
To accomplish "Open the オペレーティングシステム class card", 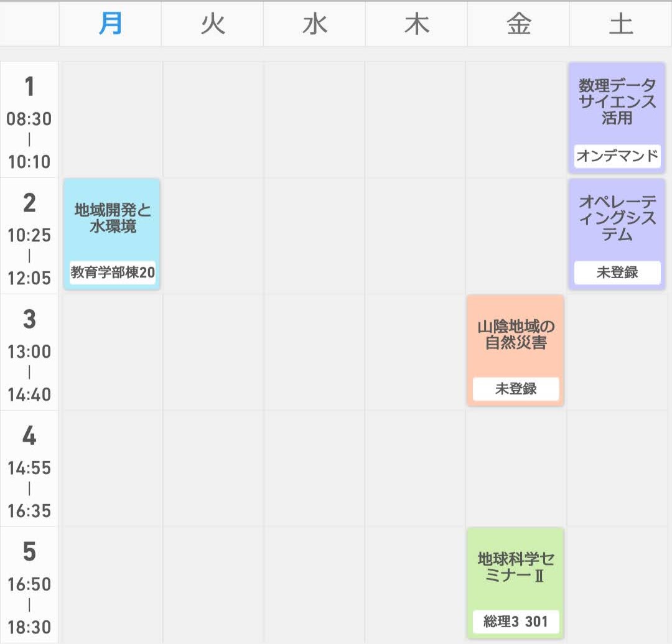I will tap(617, 219).
